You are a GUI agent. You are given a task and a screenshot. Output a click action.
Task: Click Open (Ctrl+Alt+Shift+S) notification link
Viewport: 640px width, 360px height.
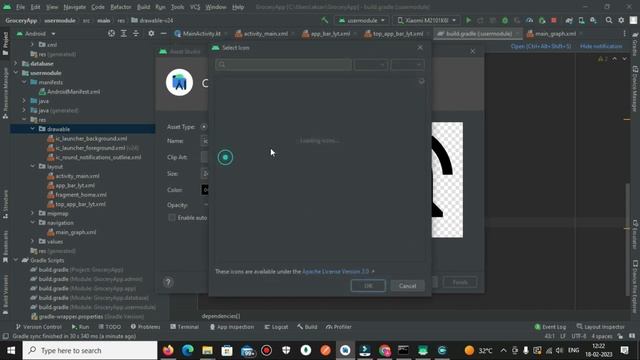click(x=541, y=46)
